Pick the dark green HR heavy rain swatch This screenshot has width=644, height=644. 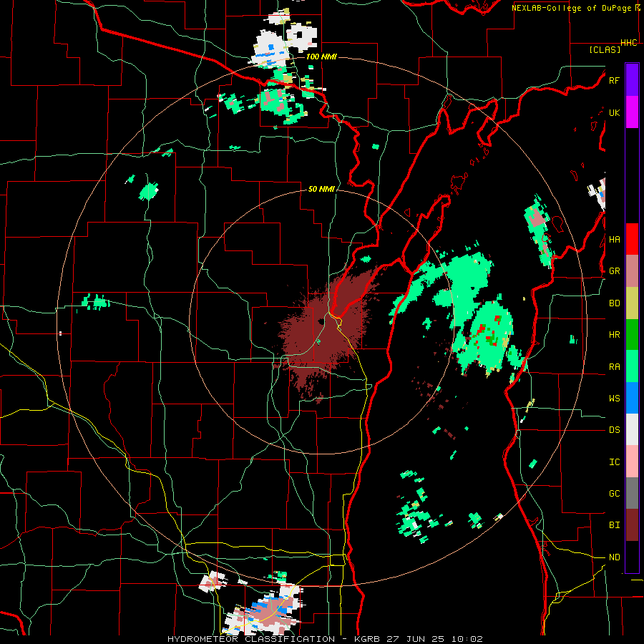pos(632,335)
